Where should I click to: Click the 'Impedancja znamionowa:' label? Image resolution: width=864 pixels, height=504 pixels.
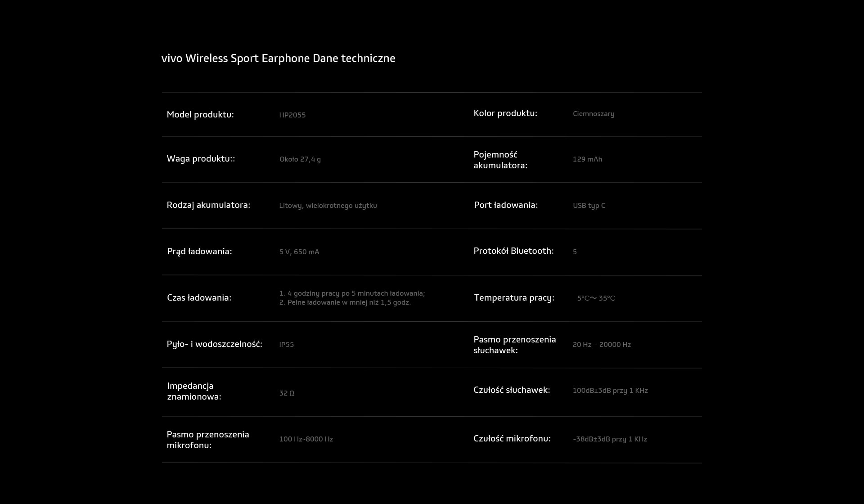194,391
